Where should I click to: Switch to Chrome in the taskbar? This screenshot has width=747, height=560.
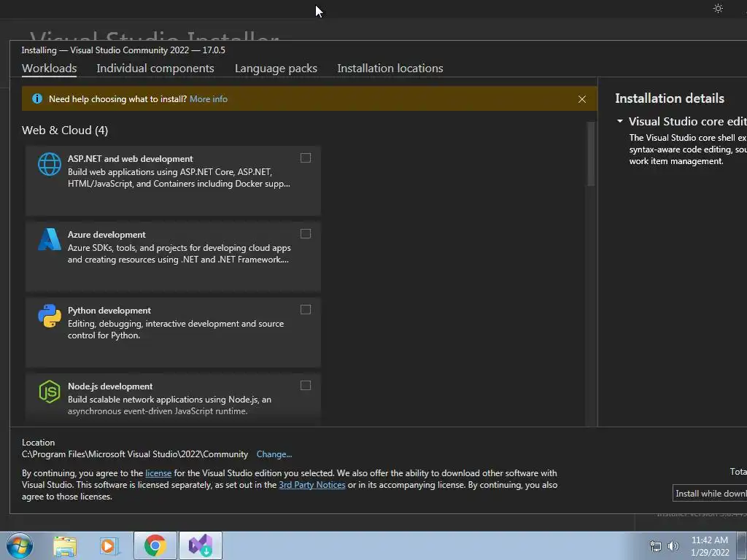click(x=155, y=545)
